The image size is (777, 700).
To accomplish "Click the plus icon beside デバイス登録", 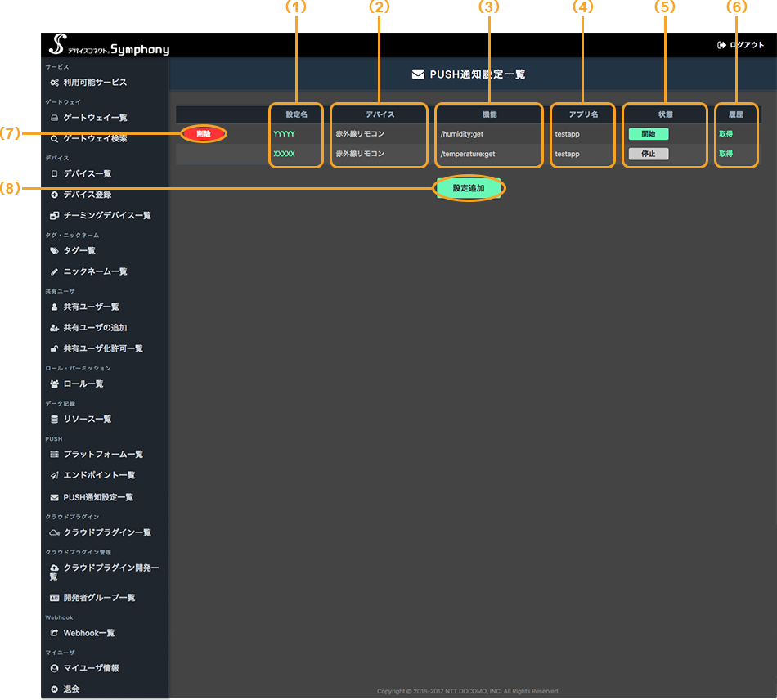I will [x=55, y=195].
